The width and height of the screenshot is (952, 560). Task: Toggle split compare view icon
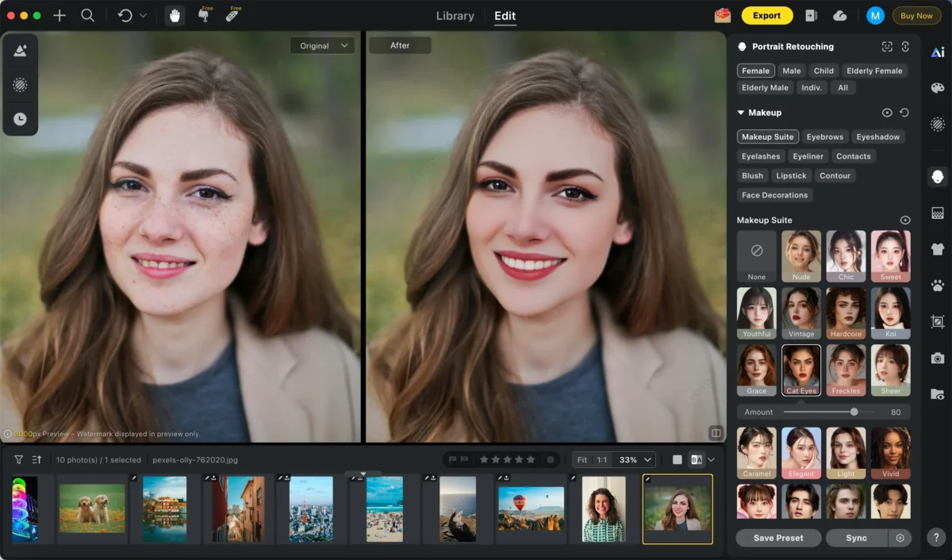coord(716,433)
